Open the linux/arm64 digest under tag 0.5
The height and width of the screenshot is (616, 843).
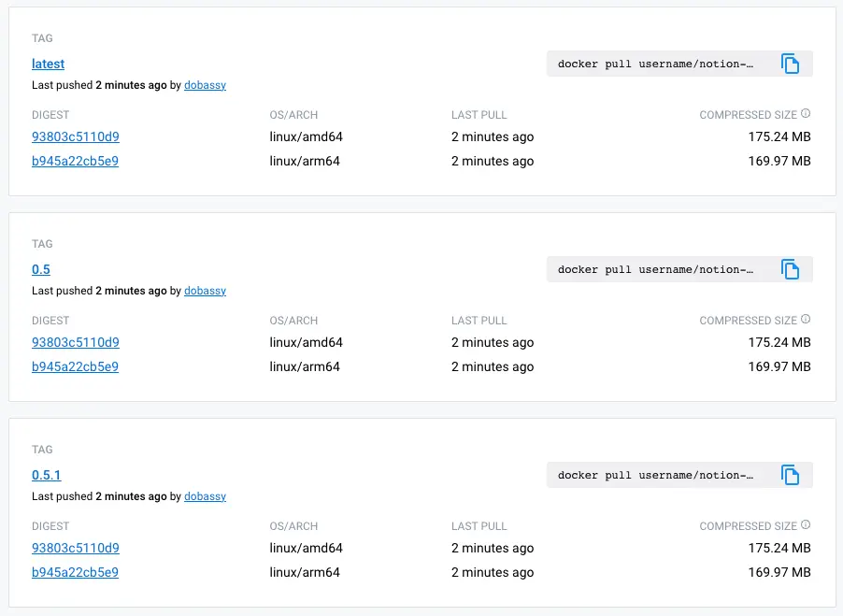pos(75,366)
